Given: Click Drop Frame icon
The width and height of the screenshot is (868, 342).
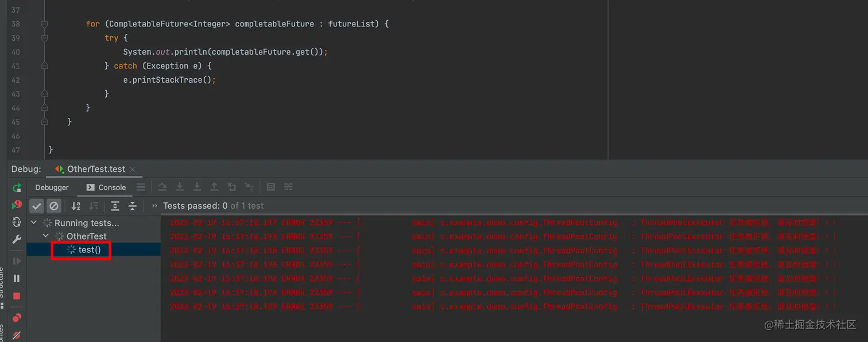Looking at the screenshot, I should [x=231, y=187].
